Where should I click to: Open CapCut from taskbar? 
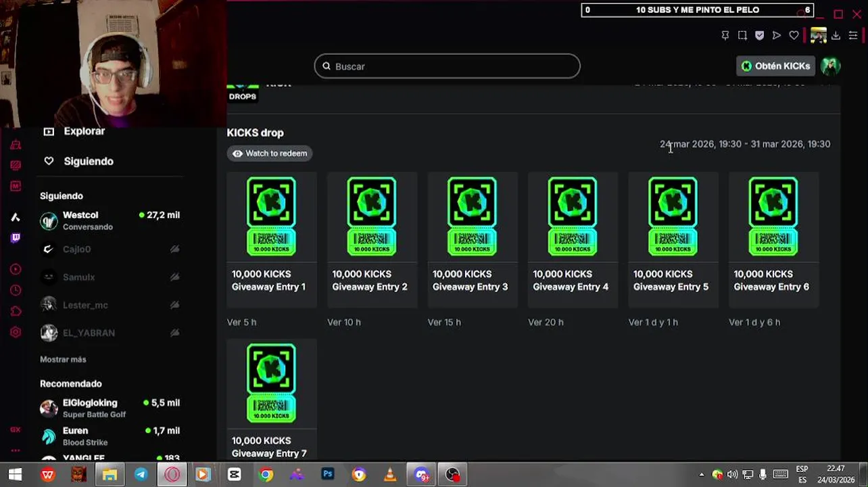pyautogui.click(x=234, y=475)
